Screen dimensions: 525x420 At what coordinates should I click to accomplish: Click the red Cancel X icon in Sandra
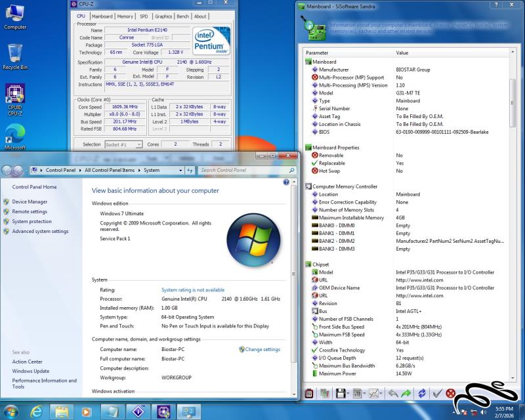click(x=451, y=393)
